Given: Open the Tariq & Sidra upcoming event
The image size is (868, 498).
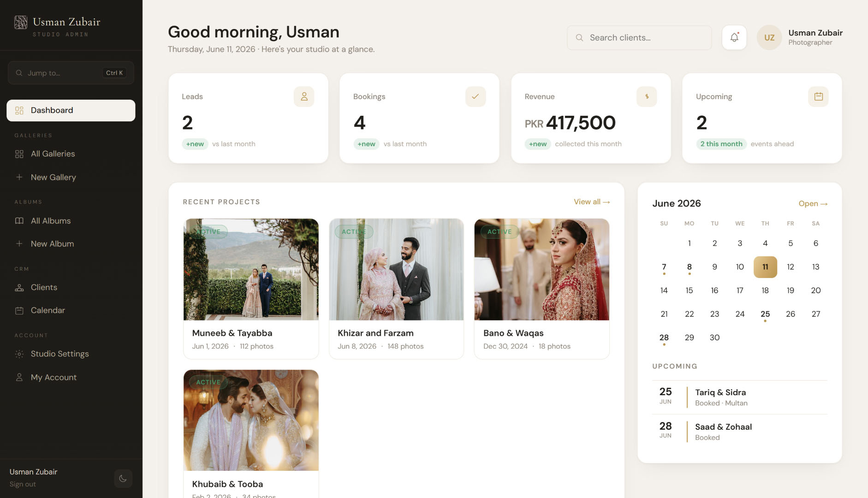Looking at the screenshot, I should 740,397.
